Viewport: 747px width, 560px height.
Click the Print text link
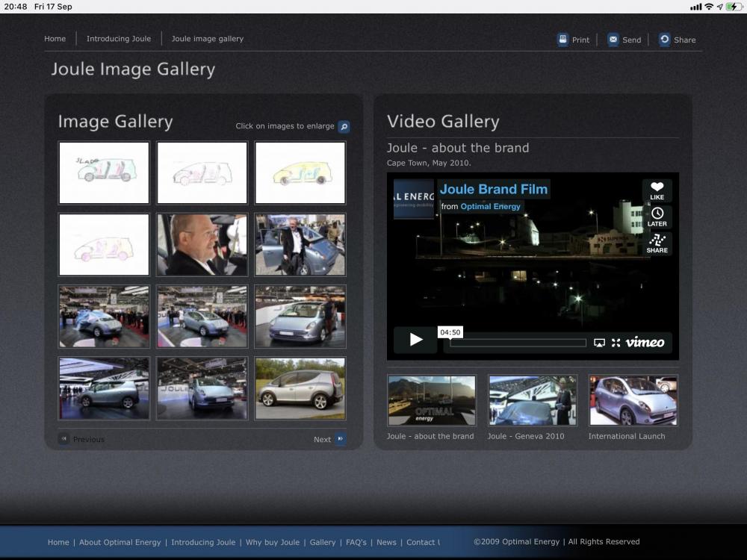pos(580,40)
